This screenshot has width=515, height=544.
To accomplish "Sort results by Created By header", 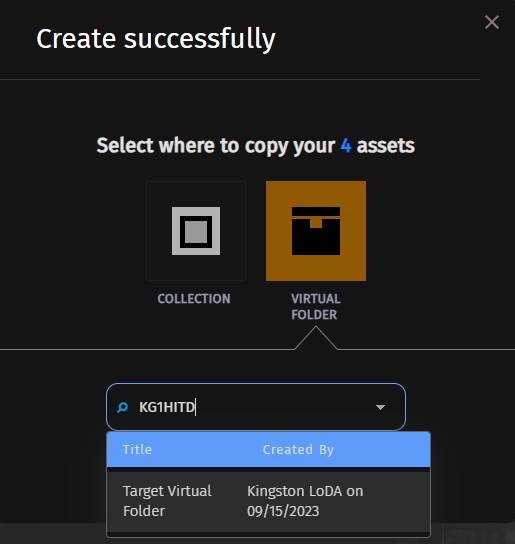I will point(298,450).
